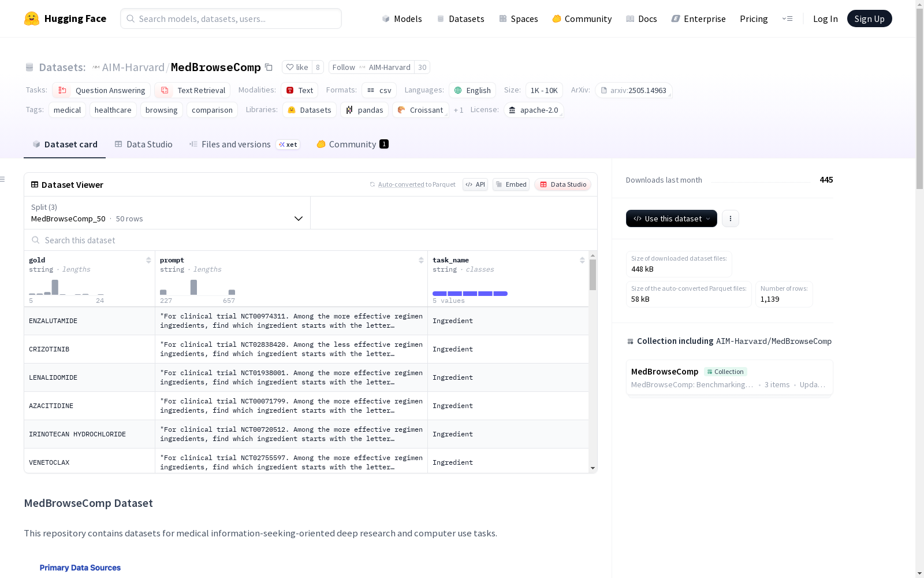
Task: Click the medical tag
Action: (68, 110)
